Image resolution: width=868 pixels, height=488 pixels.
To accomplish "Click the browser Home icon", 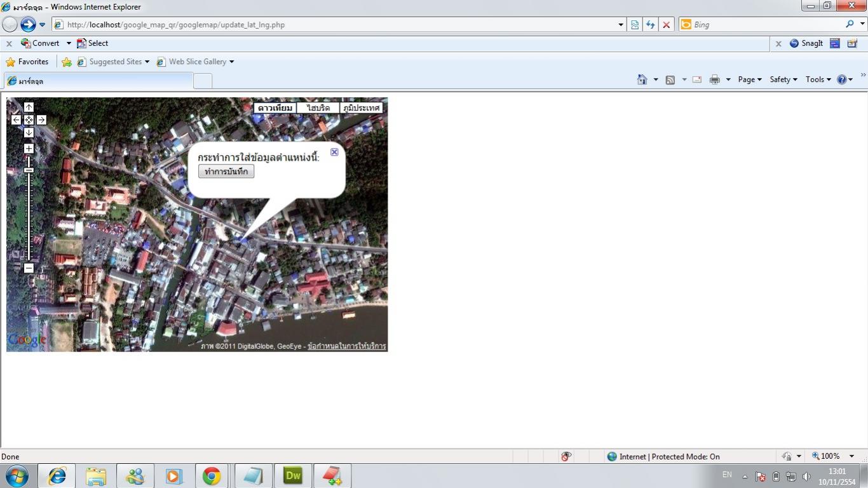I will [642, 79].
